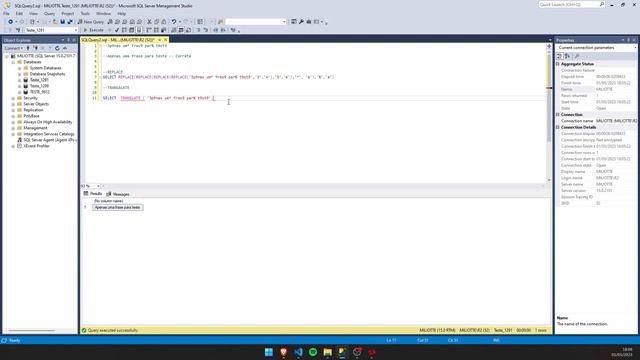640x360 pixels.
Task: Expand the Teste_1291 database node
Action: [19, 80]
